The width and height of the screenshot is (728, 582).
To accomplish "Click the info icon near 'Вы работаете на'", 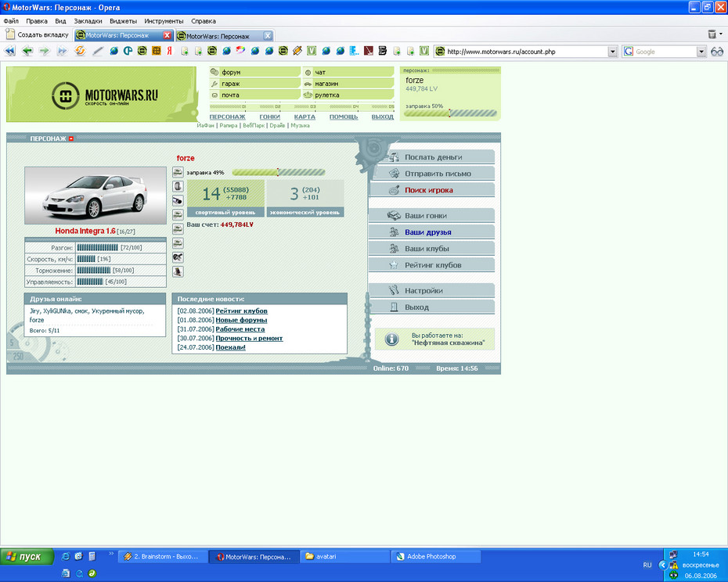I will click(392, 339).
